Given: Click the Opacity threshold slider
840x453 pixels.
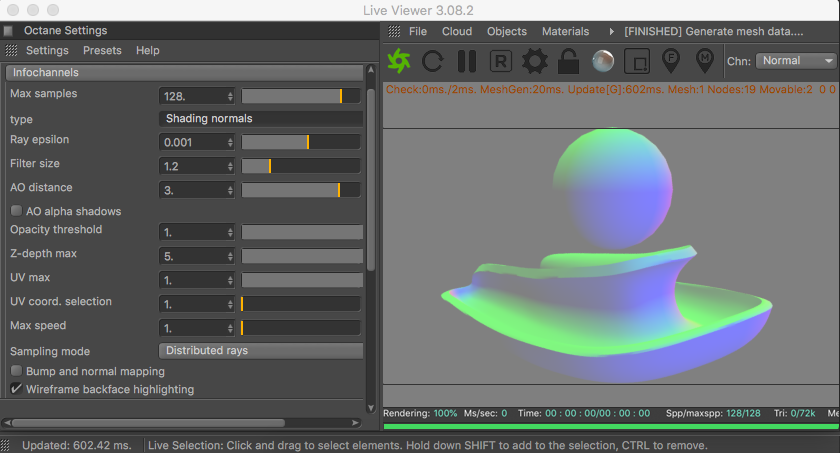Looking at the screenshot, I should pyautogui.click(x=302, y=232).
